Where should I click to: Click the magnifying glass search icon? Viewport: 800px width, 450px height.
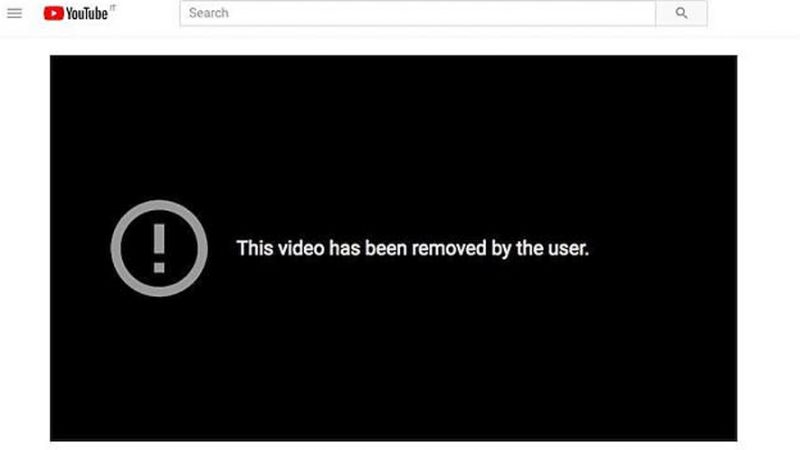click(x=681, y=13)
